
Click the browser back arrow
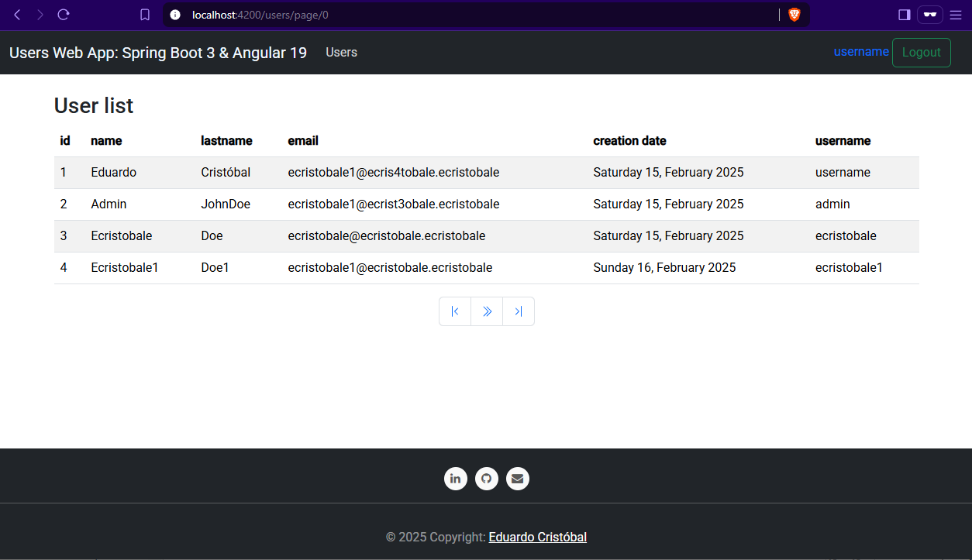pos(17,15)
